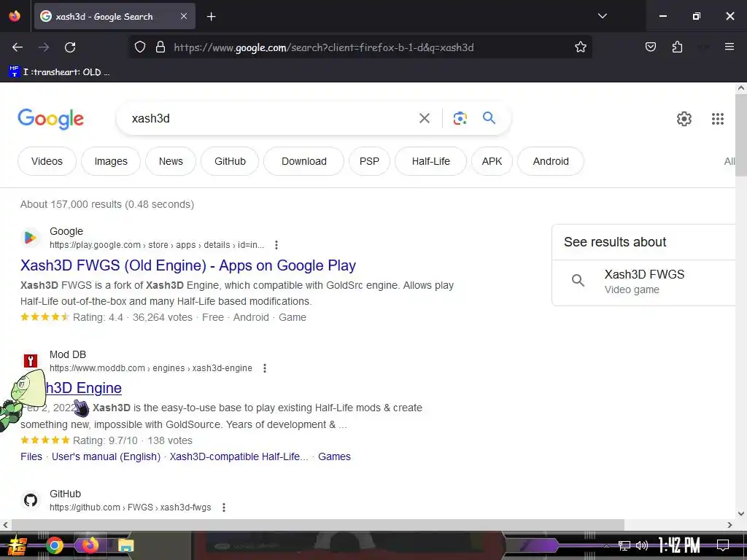Viewport: 747px width, 560px height.
Task: Select the Half-Life filter chip
Action: (430, 161)
